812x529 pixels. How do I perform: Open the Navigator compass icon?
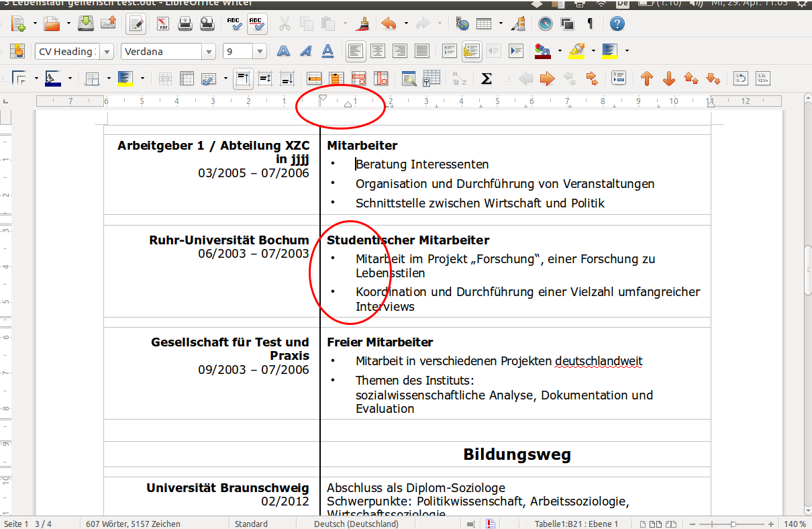tap(546, 24)
